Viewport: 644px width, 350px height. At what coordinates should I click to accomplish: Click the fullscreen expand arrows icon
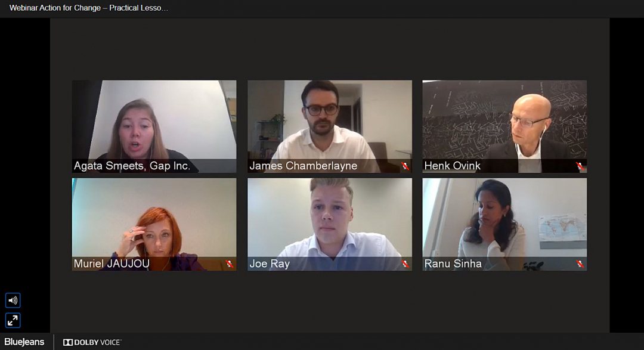[13, 320]
